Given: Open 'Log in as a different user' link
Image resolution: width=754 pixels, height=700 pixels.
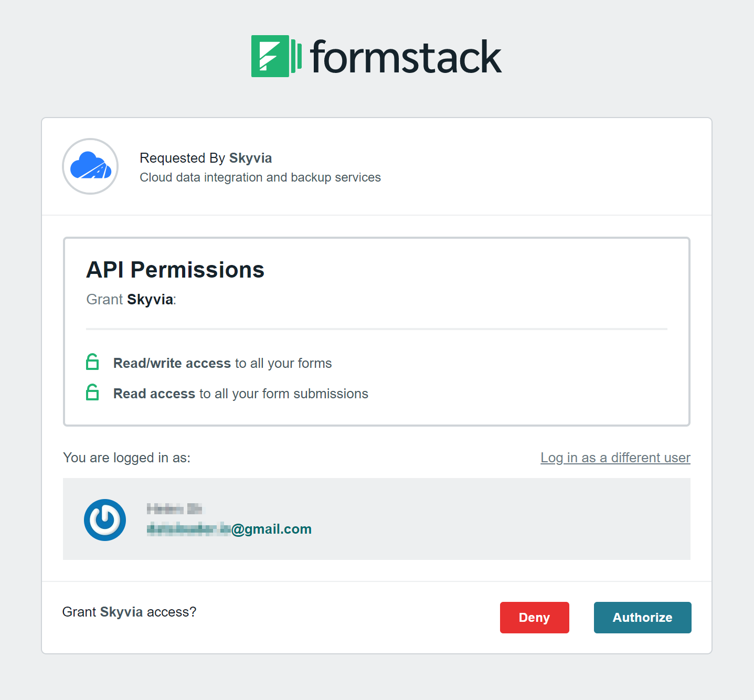Looking at the screenshot, I should click(615, 458).
